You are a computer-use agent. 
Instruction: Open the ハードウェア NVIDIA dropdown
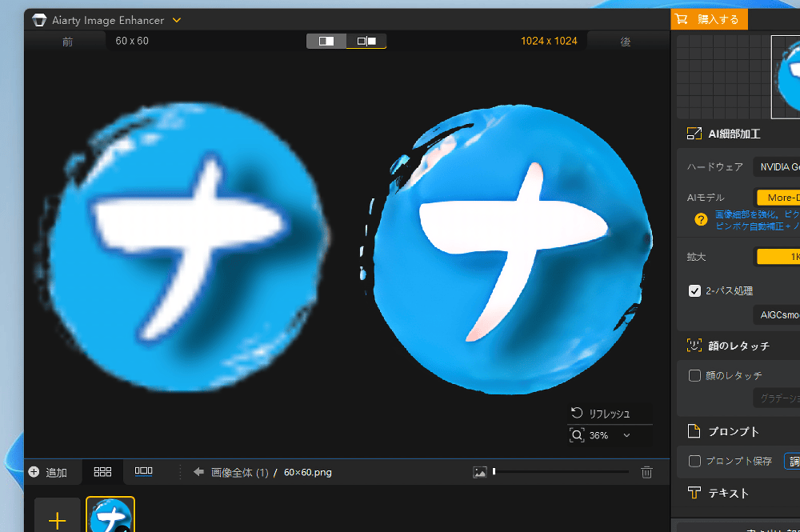pyautogui.click(x=777, y=166)
